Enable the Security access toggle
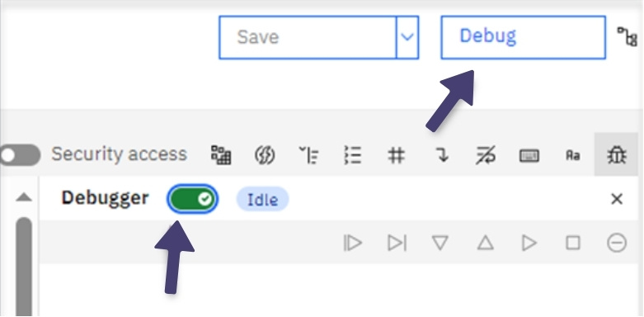 click(19, 155)
